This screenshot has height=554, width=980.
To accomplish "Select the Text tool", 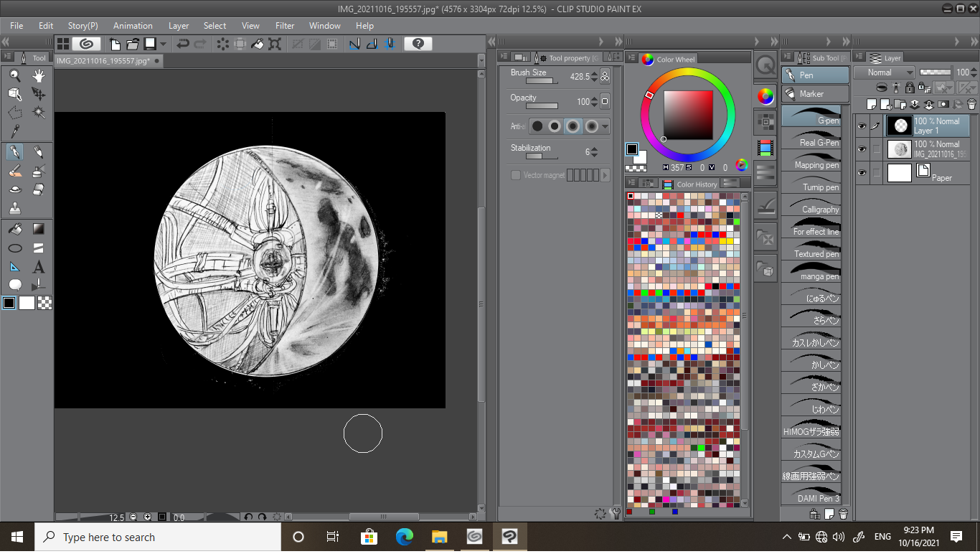I will [39, 266].
